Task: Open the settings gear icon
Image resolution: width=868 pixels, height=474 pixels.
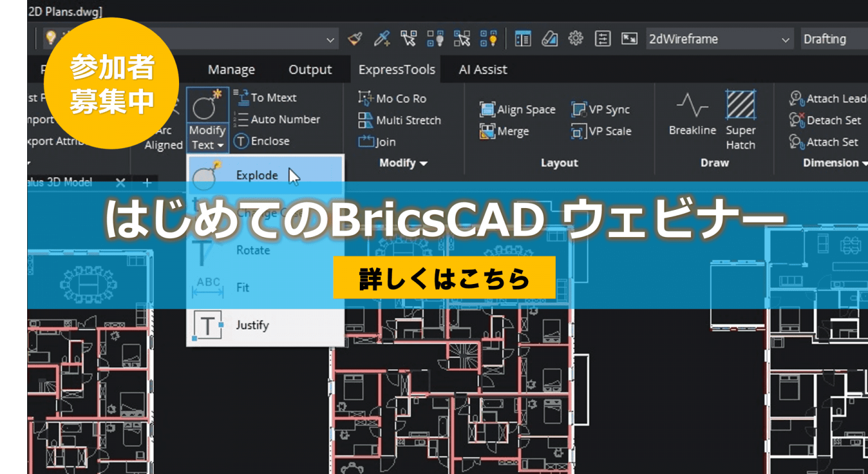Action: tap(576, 39)
